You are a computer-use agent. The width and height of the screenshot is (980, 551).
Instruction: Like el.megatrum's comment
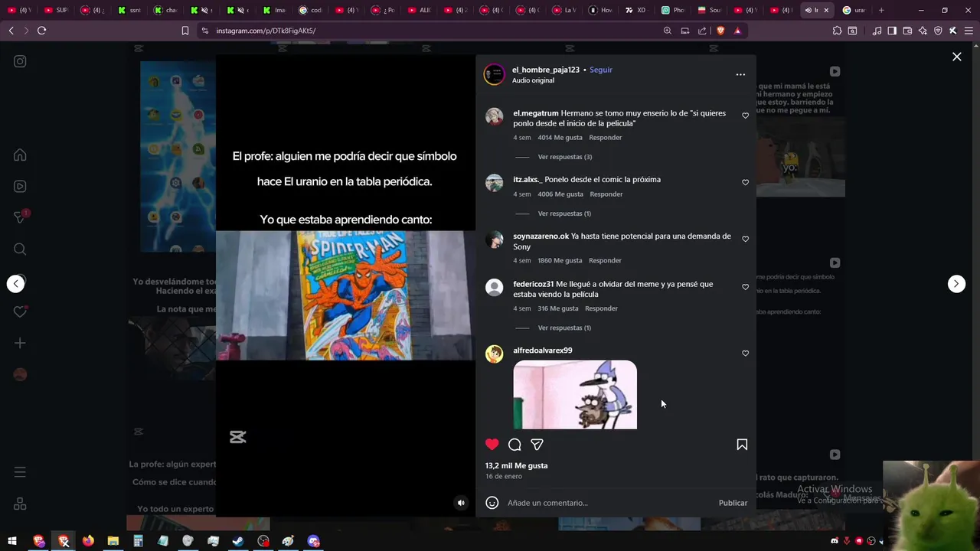coord(745,116)
